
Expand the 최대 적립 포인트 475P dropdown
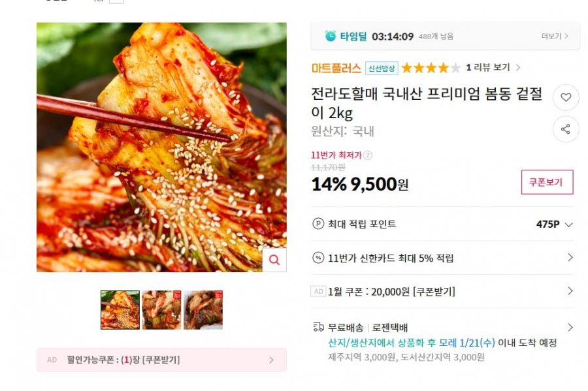pos(569,225)
